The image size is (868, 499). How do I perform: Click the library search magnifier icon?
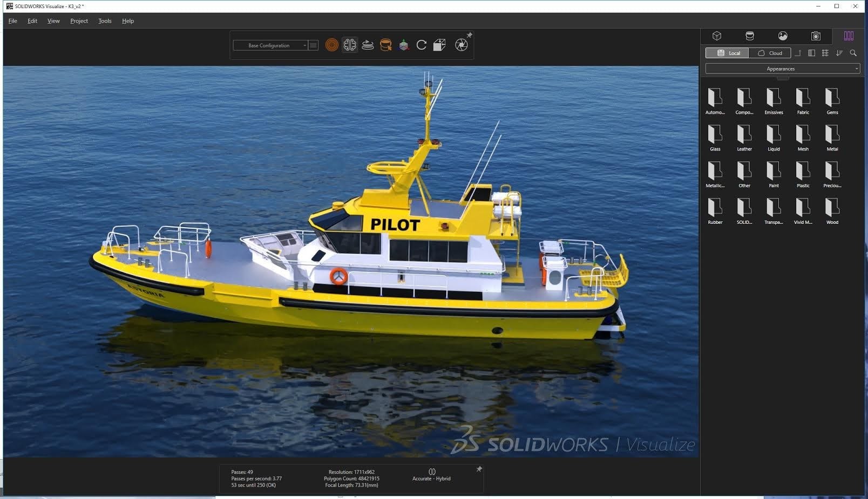[x=853, y=53]
